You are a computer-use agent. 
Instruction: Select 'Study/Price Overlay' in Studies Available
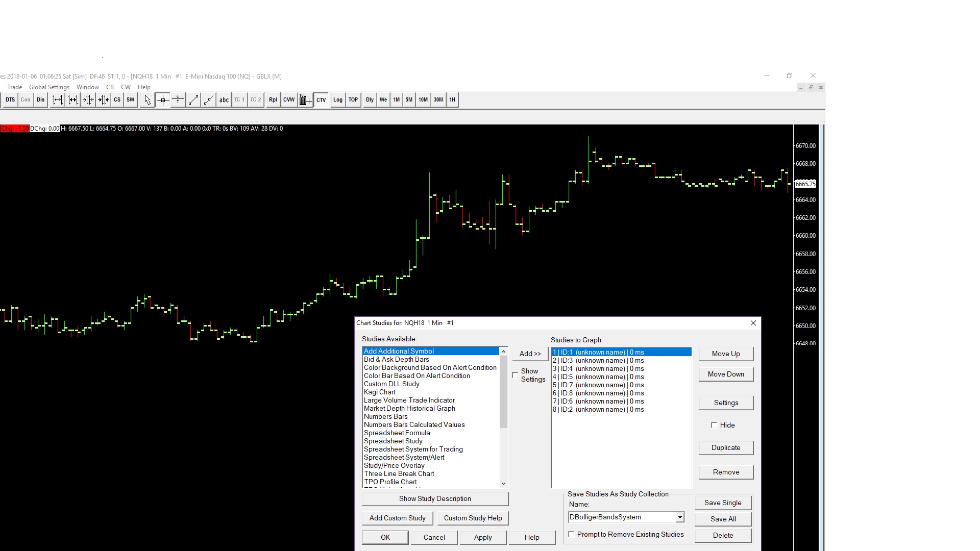431,465
